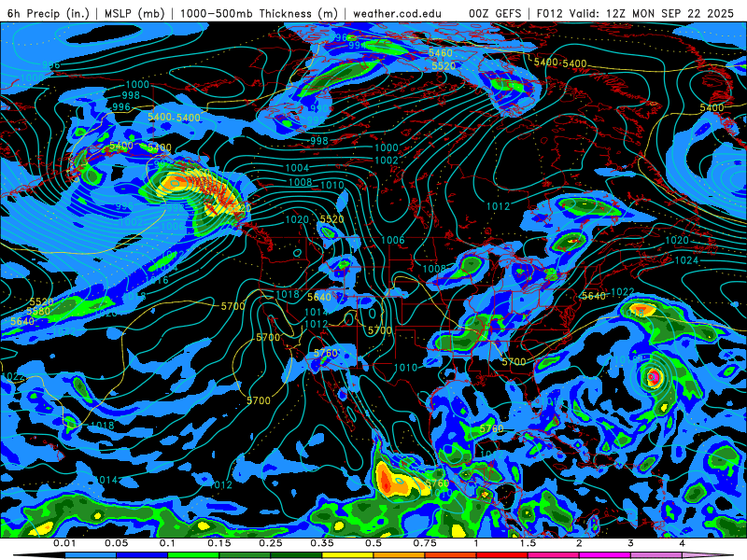Click the 0.75 legend tick label
The width and height of the screenshot is (747, 560).
click(x=425, y=543)
